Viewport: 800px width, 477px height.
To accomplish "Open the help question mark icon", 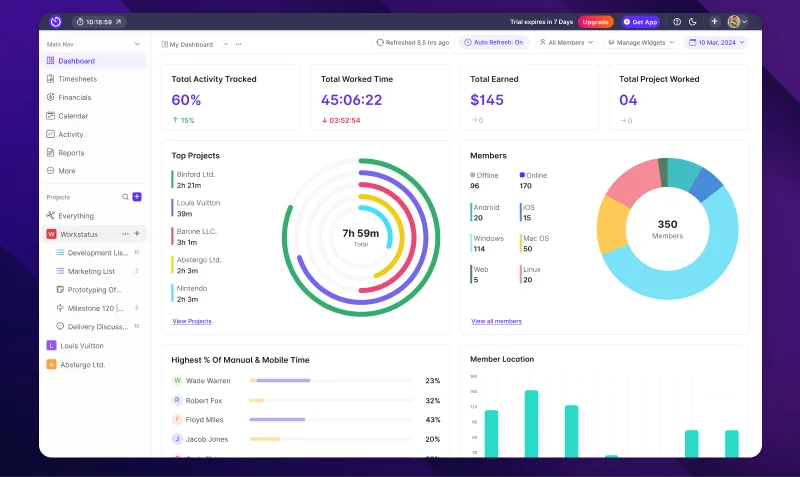I will [677, 21].
